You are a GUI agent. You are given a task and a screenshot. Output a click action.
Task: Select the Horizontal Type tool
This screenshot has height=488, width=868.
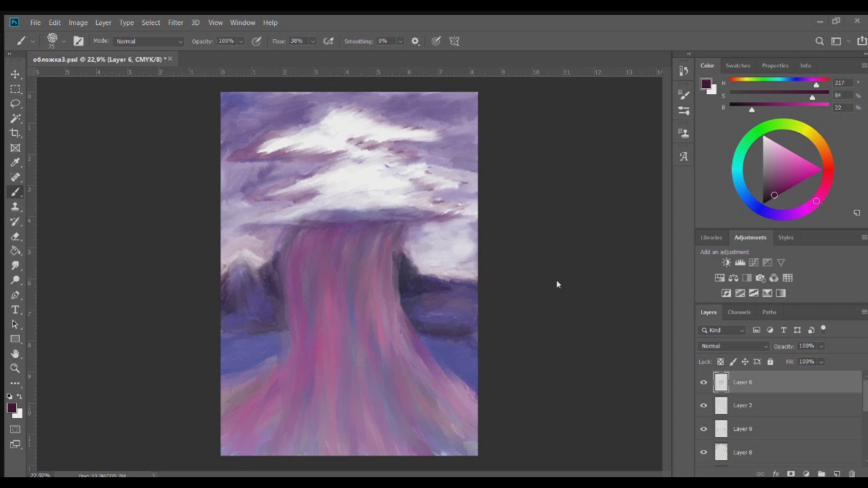pos(15,310)
